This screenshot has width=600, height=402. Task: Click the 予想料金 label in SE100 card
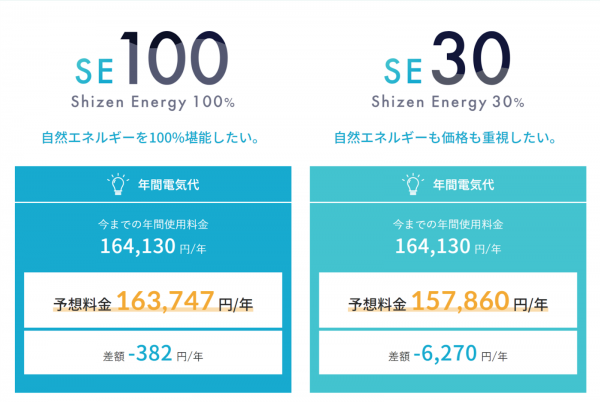[83, 304]
